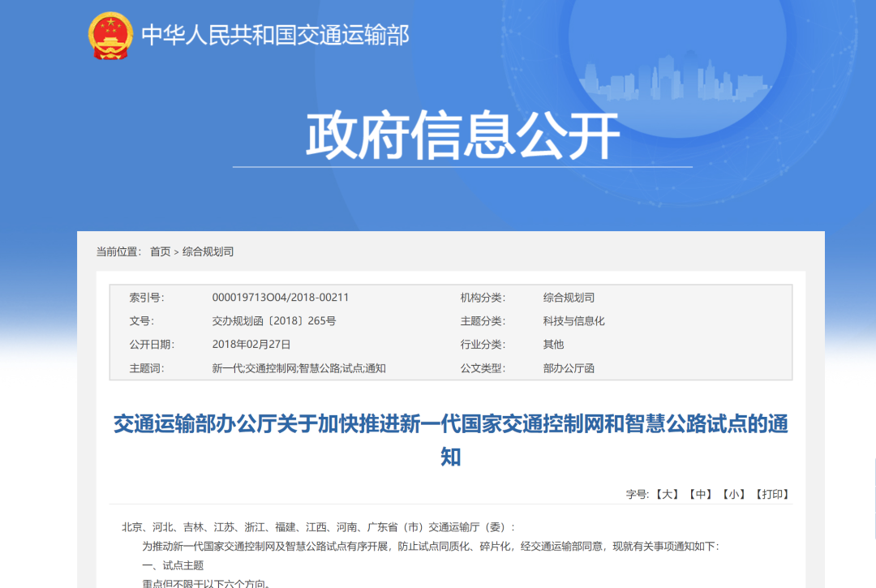876x588 pixels.
Task: Click the 索引号 value 000019713O04/2018-00211
Action: [279, 297]
